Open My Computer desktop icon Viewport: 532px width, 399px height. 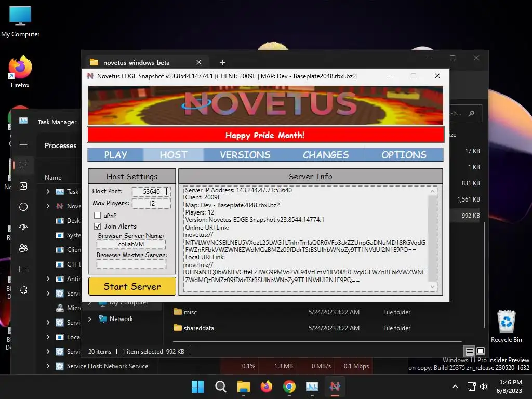click(x=20, y=21)
